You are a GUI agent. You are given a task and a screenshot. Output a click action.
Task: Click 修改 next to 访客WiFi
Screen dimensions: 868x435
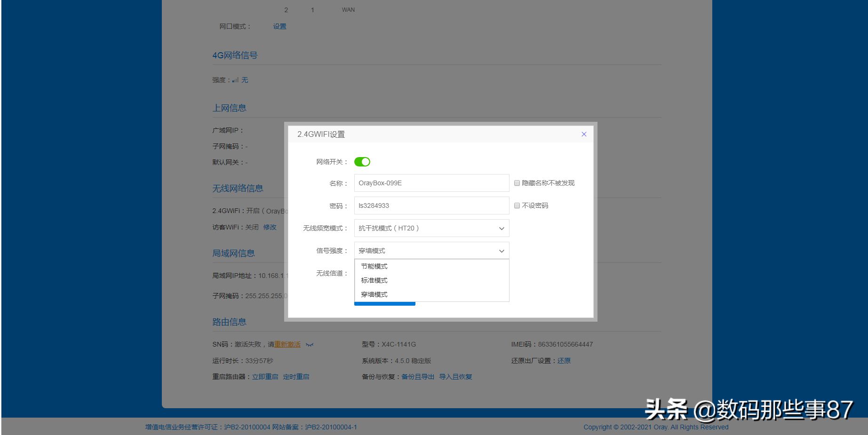tap(270, 227)
